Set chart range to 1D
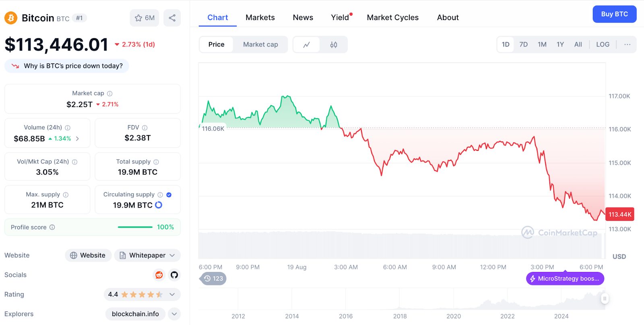Viewport: 644px width, 325px height. pos(506,45)
